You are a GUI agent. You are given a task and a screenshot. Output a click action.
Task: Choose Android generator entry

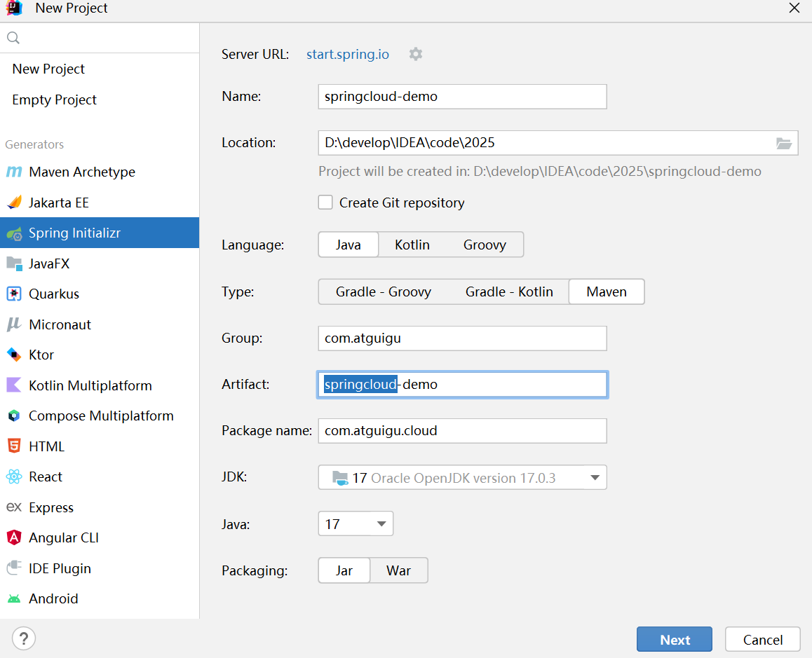(100, 598)
